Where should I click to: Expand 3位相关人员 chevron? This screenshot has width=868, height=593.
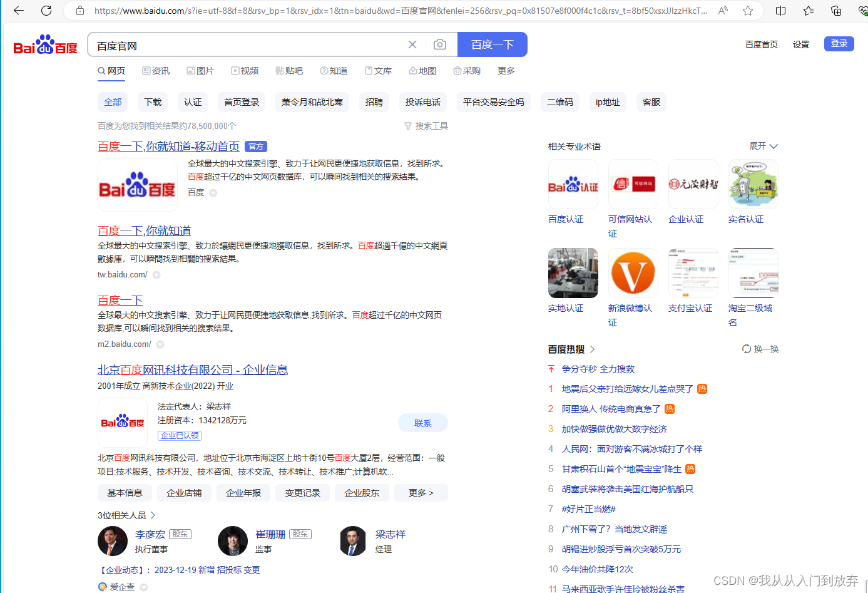pyautogui.click(x=153, y=515)
